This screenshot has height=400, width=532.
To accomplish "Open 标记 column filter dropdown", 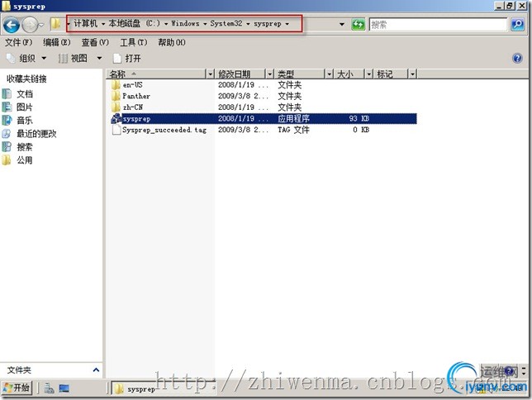I will pyautogui.click(x=412, y=74).
